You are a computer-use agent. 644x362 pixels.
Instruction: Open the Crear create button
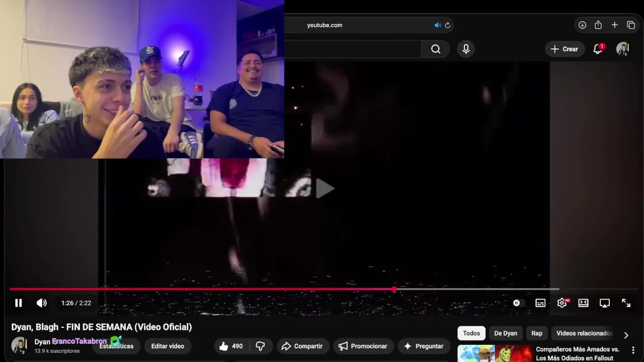[x=565, y=49]
